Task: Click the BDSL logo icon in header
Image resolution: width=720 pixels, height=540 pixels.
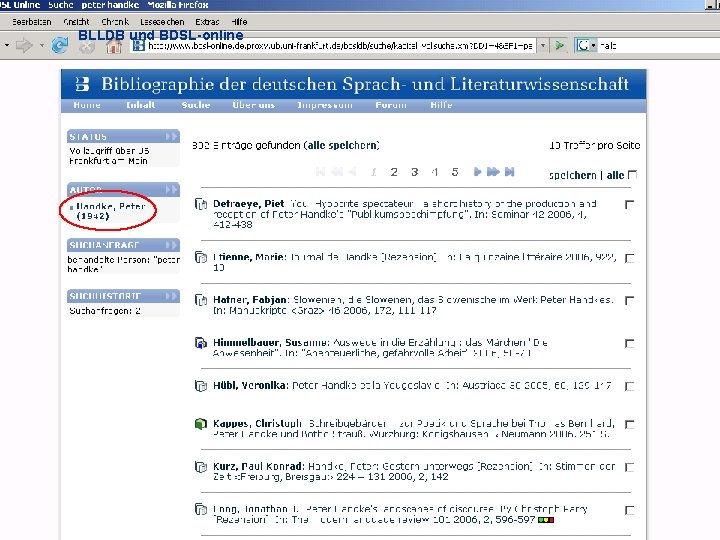Action: tap(82, 84)
